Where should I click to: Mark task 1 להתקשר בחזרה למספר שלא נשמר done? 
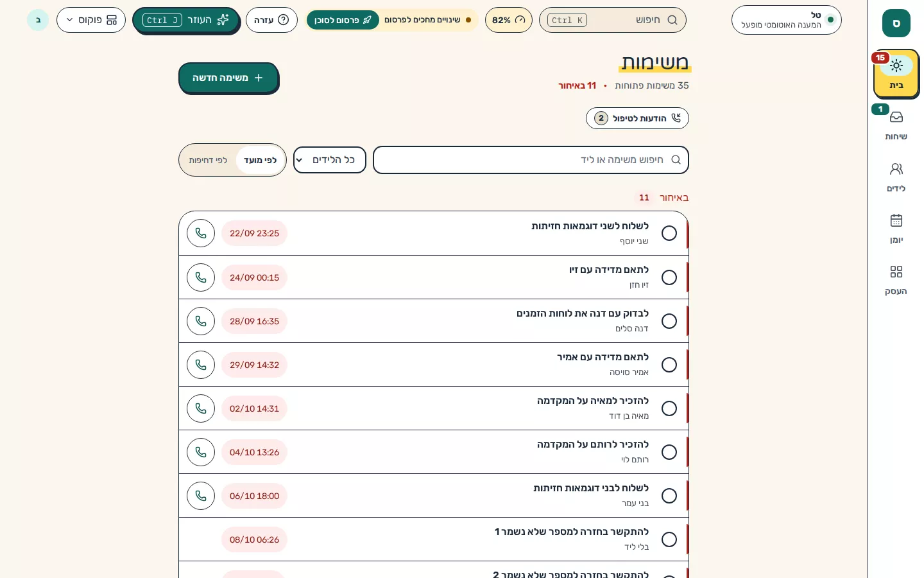(669, 539)
